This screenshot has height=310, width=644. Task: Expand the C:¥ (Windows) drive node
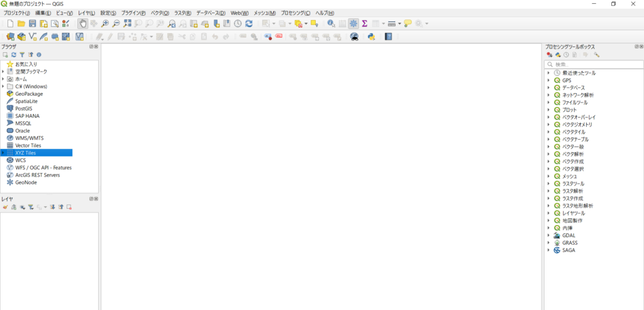click(3, 86)
